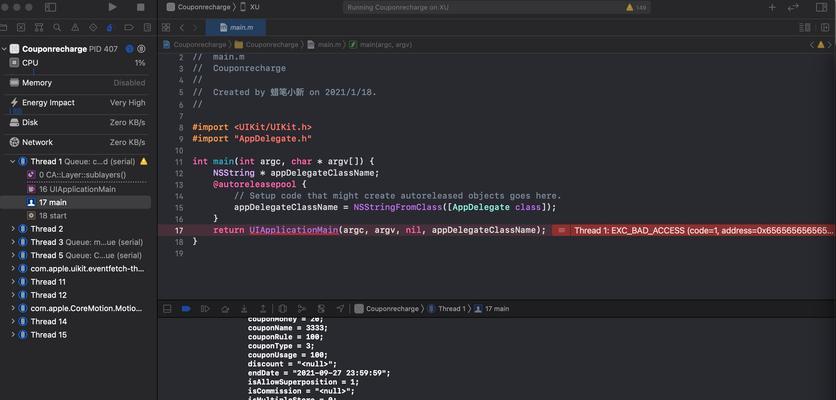Collapse Thread 1 disclosure triangle
The height and width of the screenshot is (400, 836).
(13, 162)
